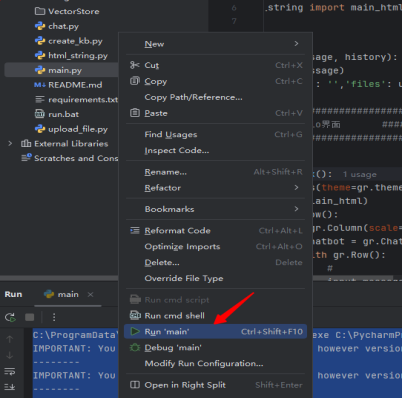This screenshot has width=403, height=398.
Task: Click the up arrow in Run console gutter
Action: click(10, 339)
